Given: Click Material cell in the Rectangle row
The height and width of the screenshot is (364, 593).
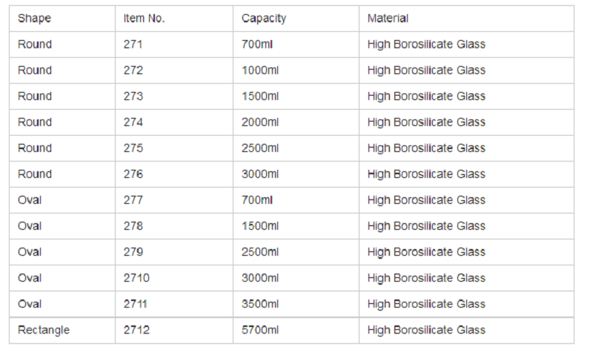Looking at the screenshot, I should tap(426, 331).
